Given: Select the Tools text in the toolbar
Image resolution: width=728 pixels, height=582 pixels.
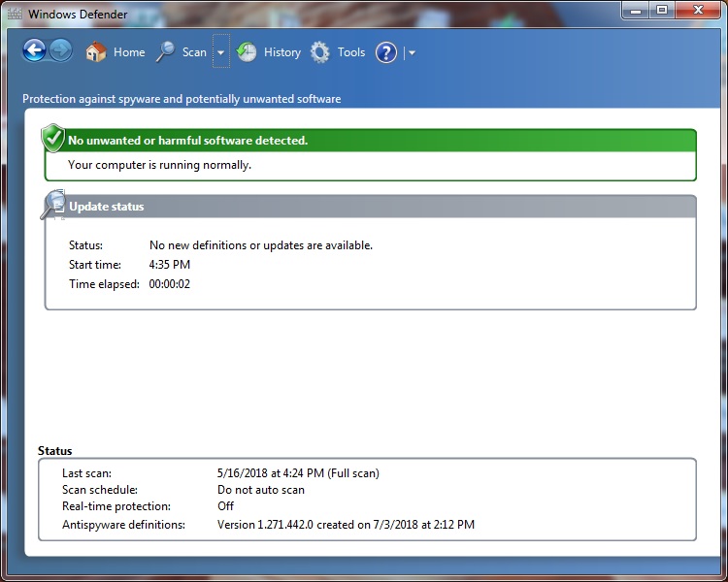Looking at the screenshot, I should point(351,52).
